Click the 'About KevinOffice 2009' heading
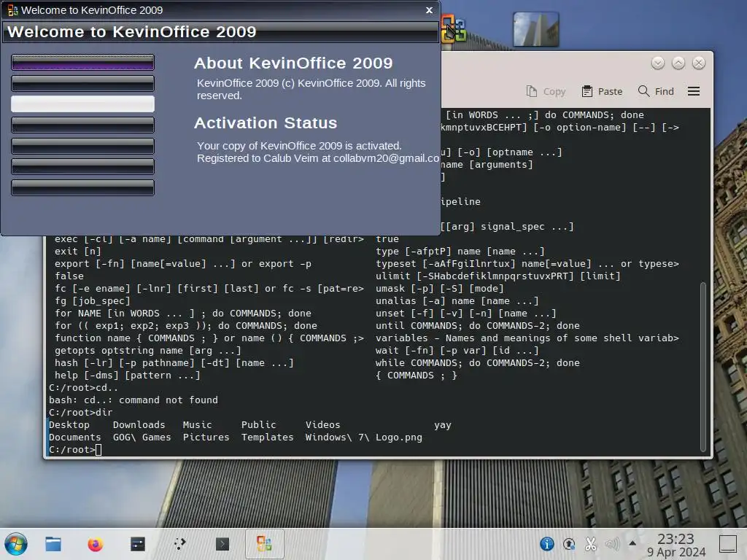The width and height of the screenshot is (747, 560). pos(293,63)
